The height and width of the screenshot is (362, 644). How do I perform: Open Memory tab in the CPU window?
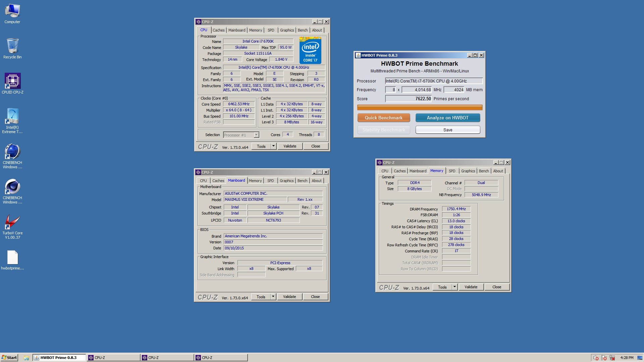(x=255, y=30)
